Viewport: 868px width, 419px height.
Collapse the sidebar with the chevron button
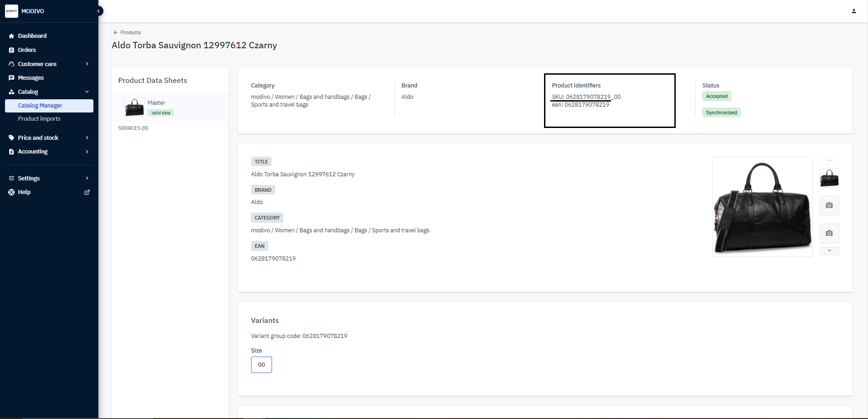[98, 11]
